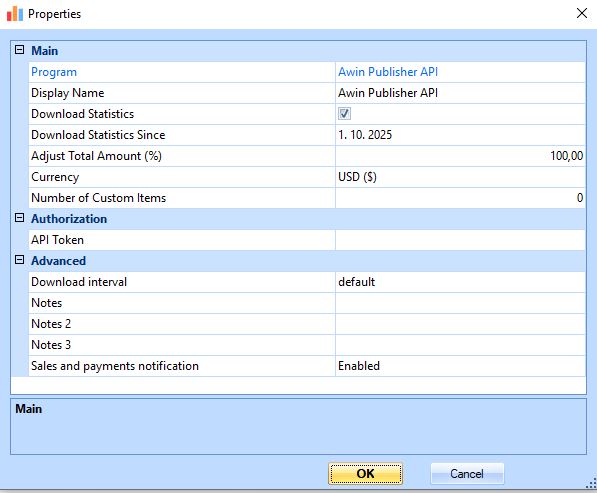Select the Notes 2 label

pos(51,324)
